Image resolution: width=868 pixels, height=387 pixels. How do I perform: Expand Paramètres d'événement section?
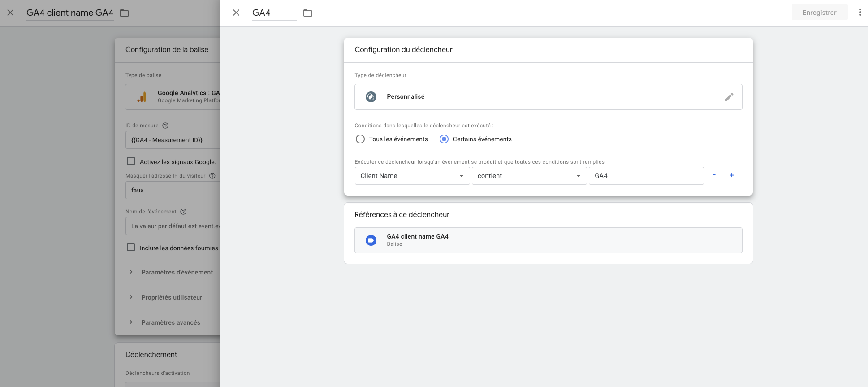tap(173, 272)
